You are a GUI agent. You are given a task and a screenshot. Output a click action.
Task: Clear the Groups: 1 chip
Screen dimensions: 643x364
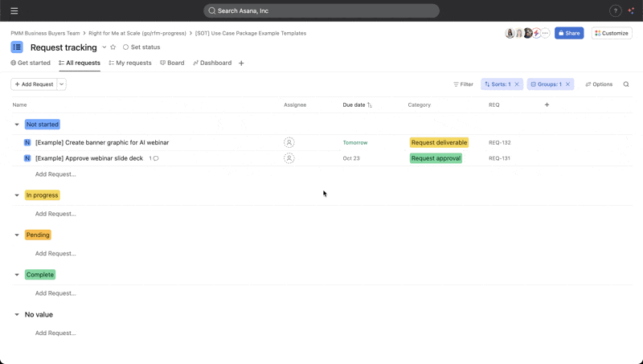567,84
